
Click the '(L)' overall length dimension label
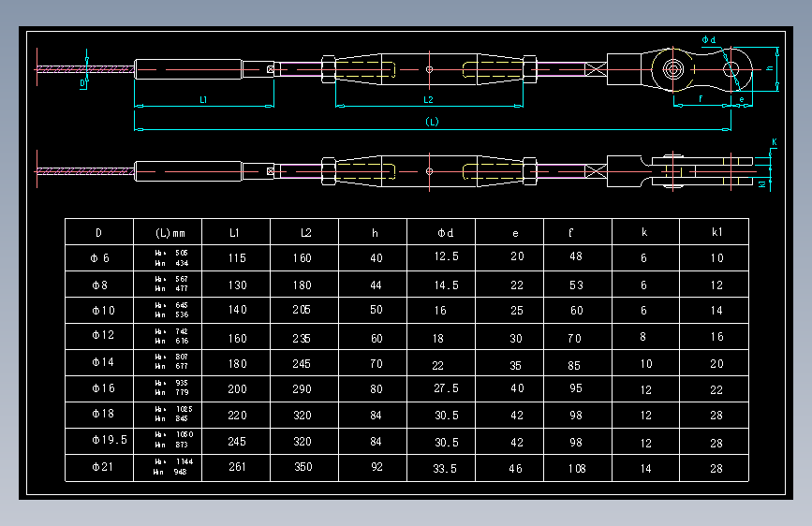432,122
